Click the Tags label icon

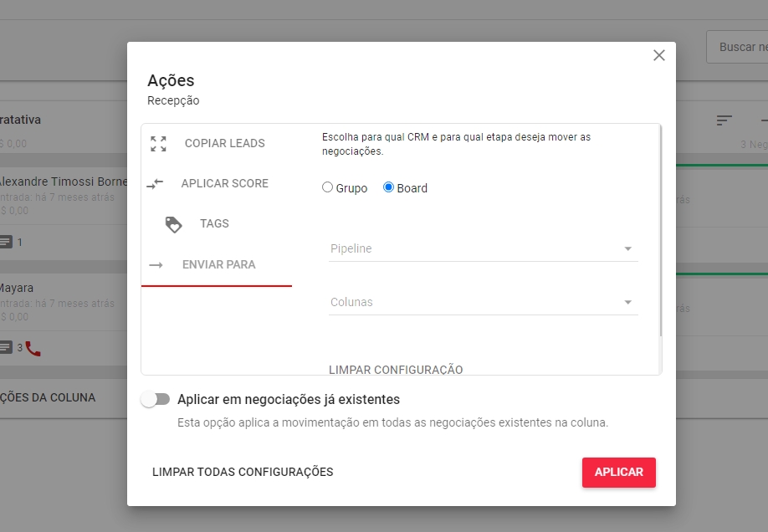pyautogui.click(x=173, y=224)
